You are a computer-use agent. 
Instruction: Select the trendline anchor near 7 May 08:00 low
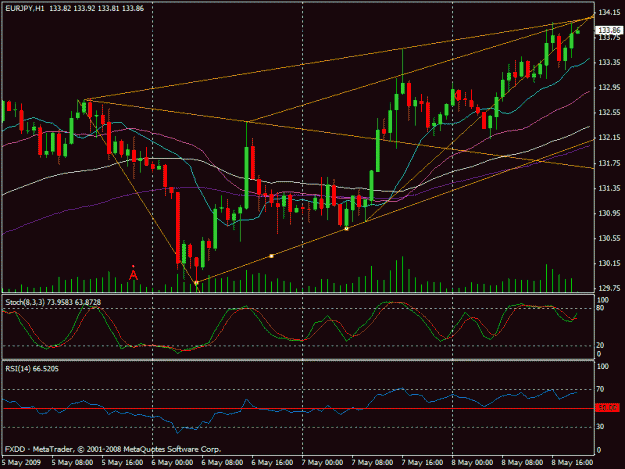pos(346,228)
